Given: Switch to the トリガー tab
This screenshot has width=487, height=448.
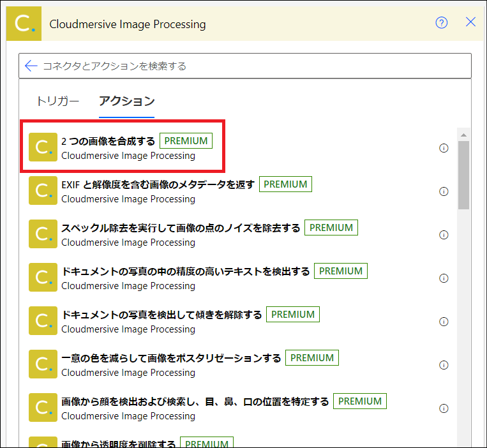Looking at the screenshot, I should [57, 101].
